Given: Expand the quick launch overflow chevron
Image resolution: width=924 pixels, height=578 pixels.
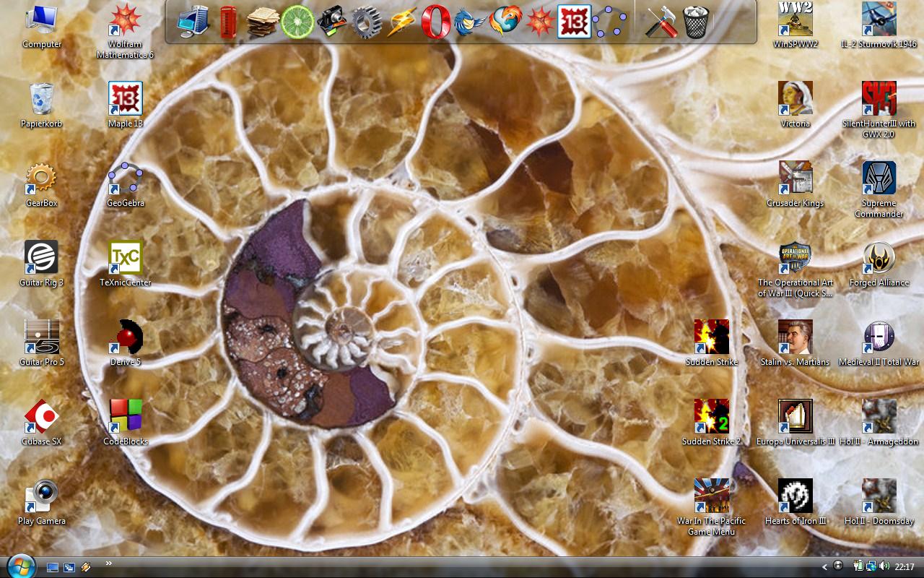Looking at the screenshot, I should click(x=109, y=563).
